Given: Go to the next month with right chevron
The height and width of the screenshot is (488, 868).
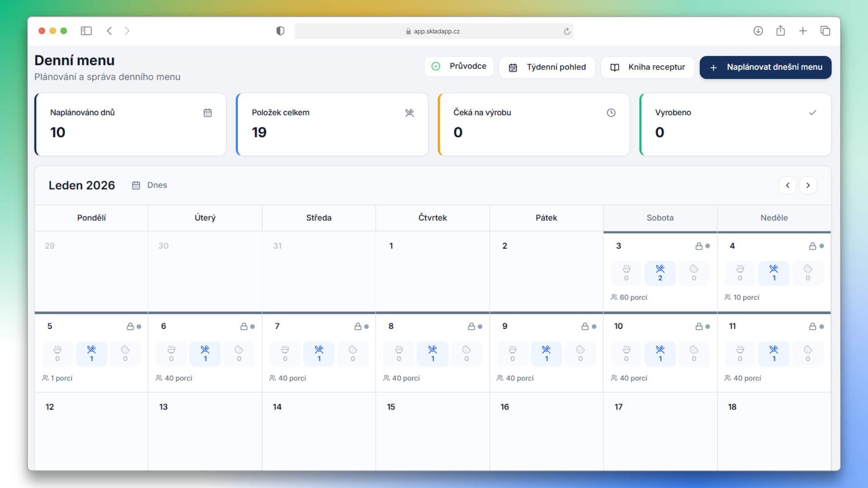Looking at the screenshot, I should coord(808,185).
